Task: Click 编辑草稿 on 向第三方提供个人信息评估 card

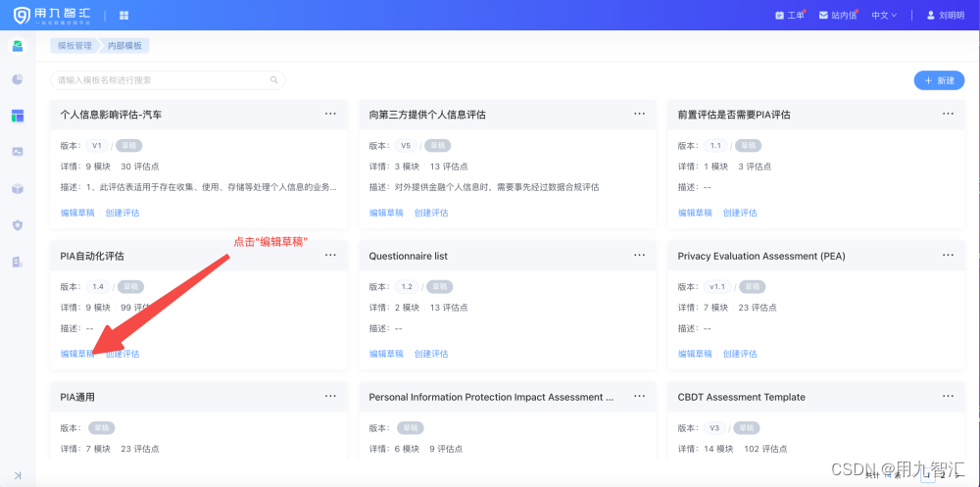Action: (386, 213)
